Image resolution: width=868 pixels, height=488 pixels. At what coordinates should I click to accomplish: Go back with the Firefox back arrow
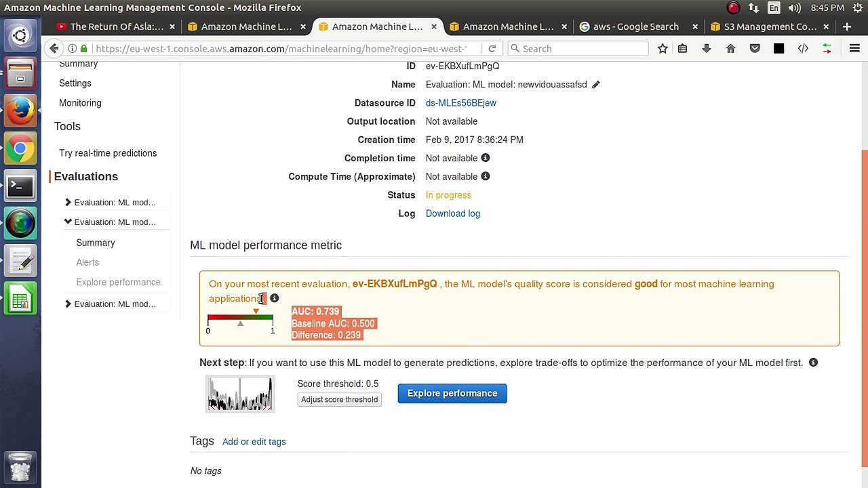pyautogui.click(x=54, y=49)
